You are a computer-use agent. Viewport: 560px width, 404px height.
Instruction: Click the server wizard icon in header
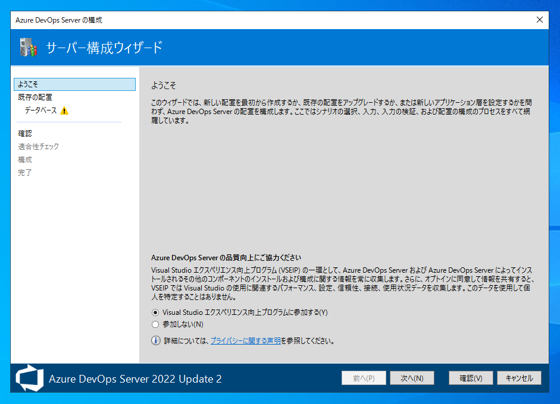pyautogui.click(x=29, y=48)
